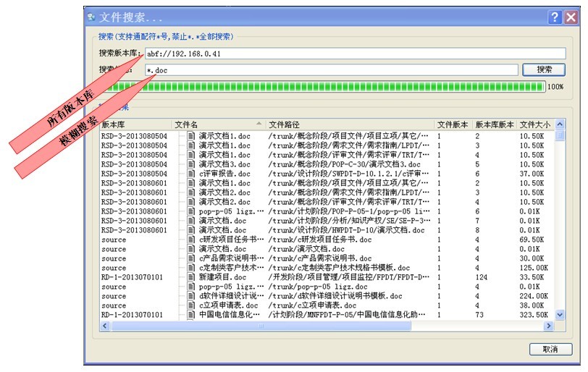This screenshot has width=588, height=372.
Task: Click the 中国电信信息化 file icon
Action: [x=191, y=315]
